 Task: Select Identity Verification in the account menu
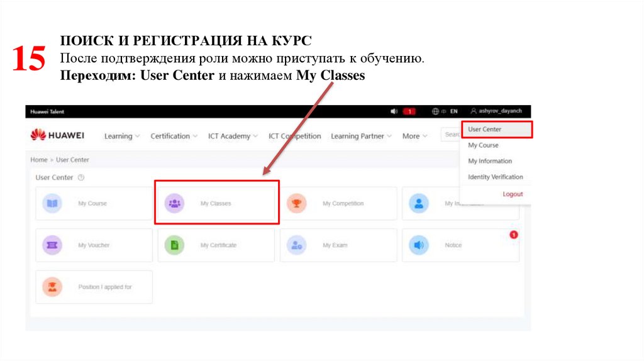pos(496,177)
